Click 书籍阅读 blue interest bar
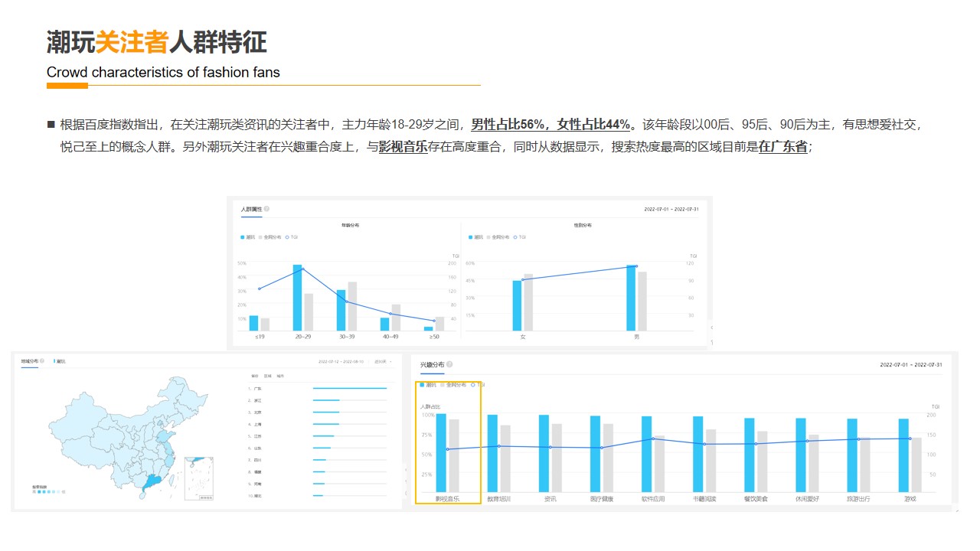 (x=697, y=455)
